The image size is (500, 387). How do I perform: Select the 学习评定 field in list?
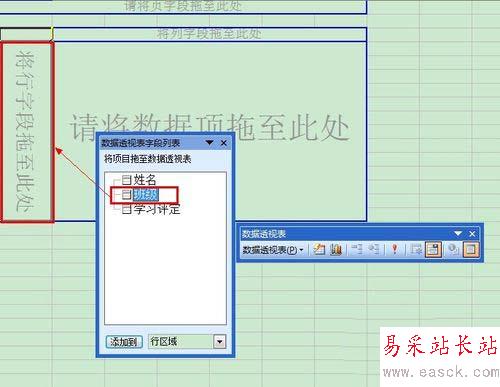click(x=157, y=209)
